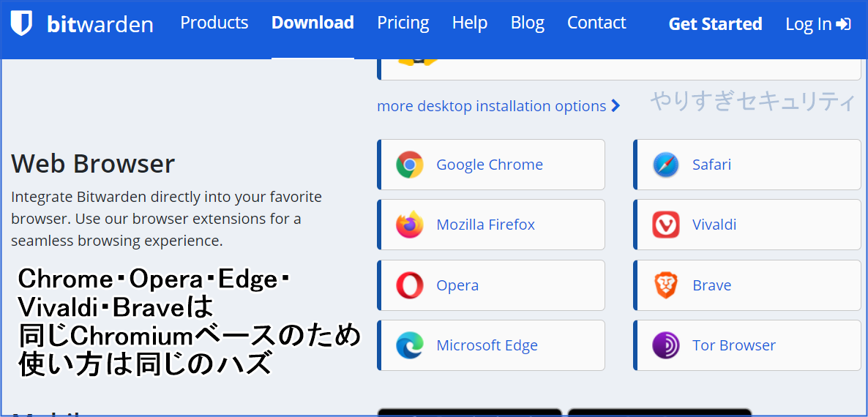Choose the Vivaldi extension link
The image size is (868, 417).
[x=747, y=225]
